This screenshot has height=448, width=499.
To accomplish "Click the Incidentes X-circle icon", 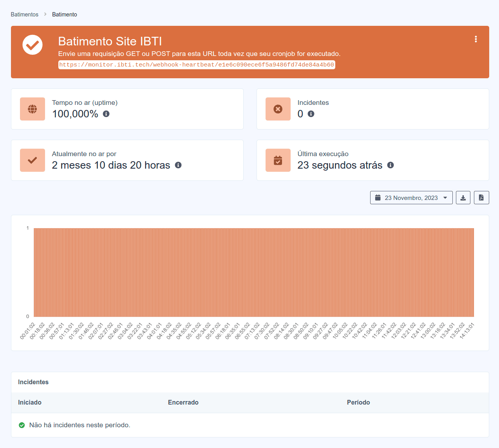I will point(278,109).
